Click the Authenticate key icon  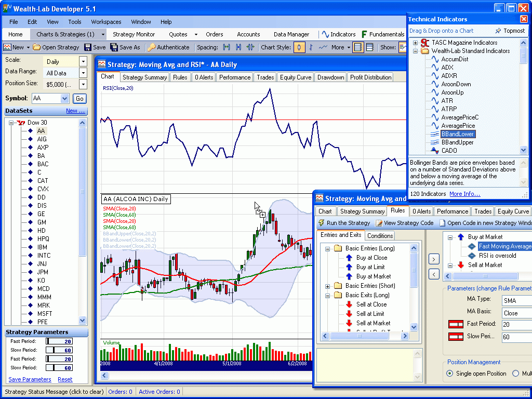(151, 47)
